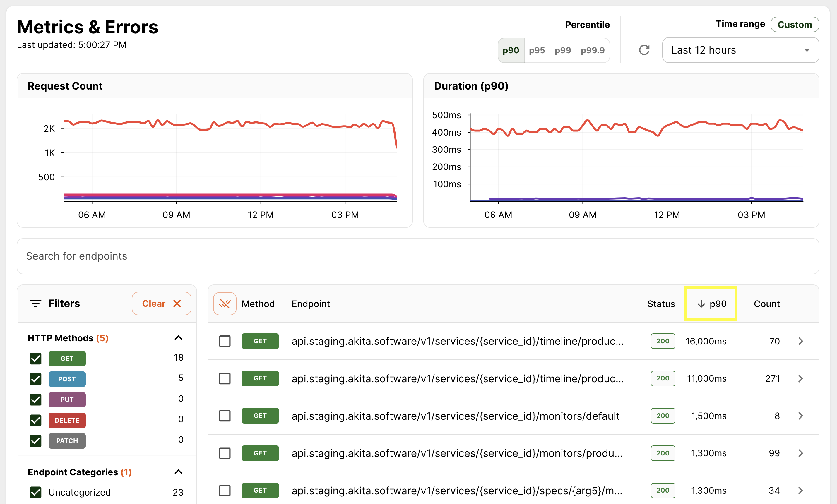
Task: Switch percentile to p99
Action: 562,50
